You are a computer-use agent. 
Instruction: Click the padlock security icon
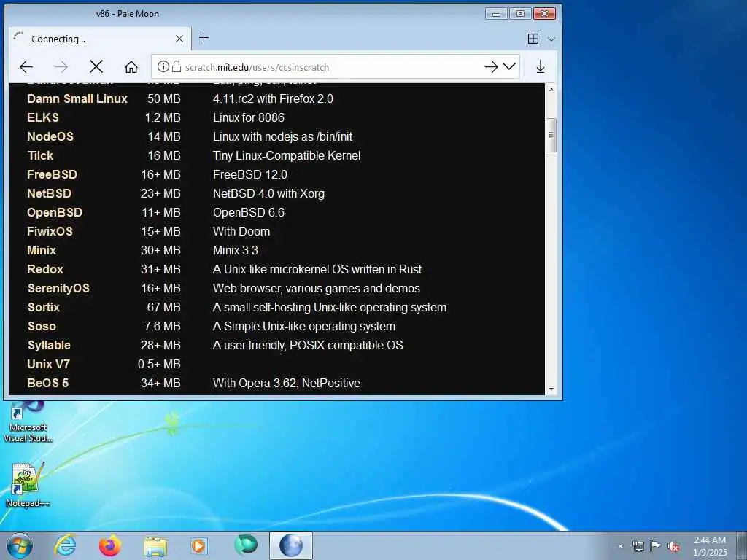click(177, 66)
